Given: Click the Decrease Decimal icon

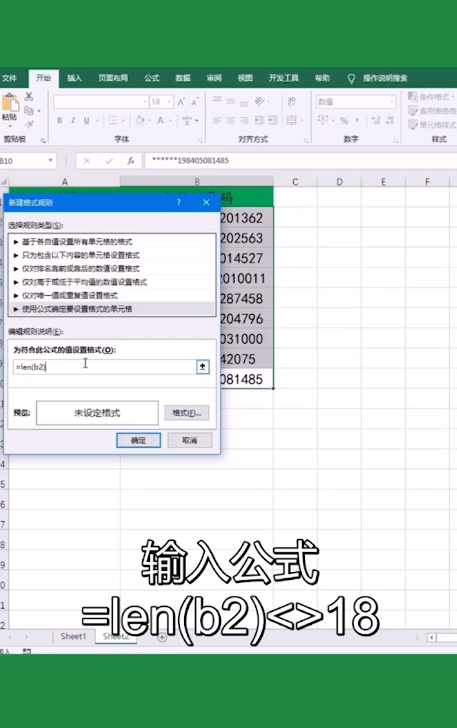Looking at the screenshot, I should [x=390, y=121].
